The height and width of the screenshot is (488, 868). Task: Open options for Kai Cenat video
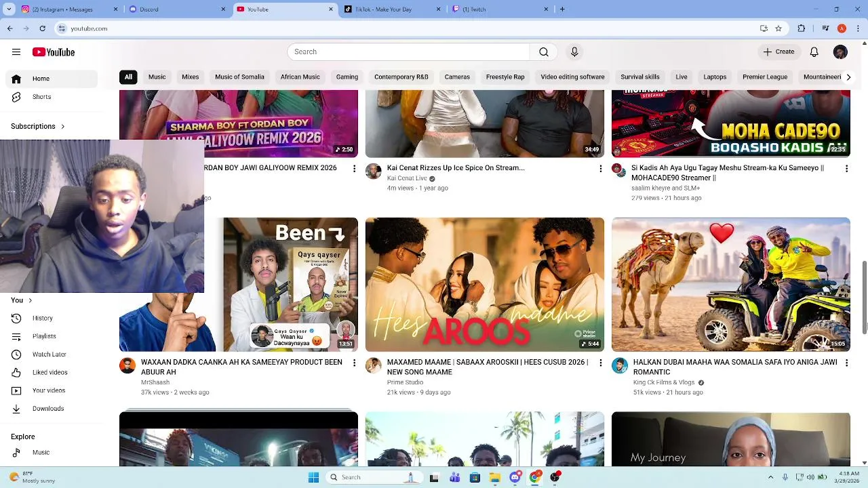[600, 168]
